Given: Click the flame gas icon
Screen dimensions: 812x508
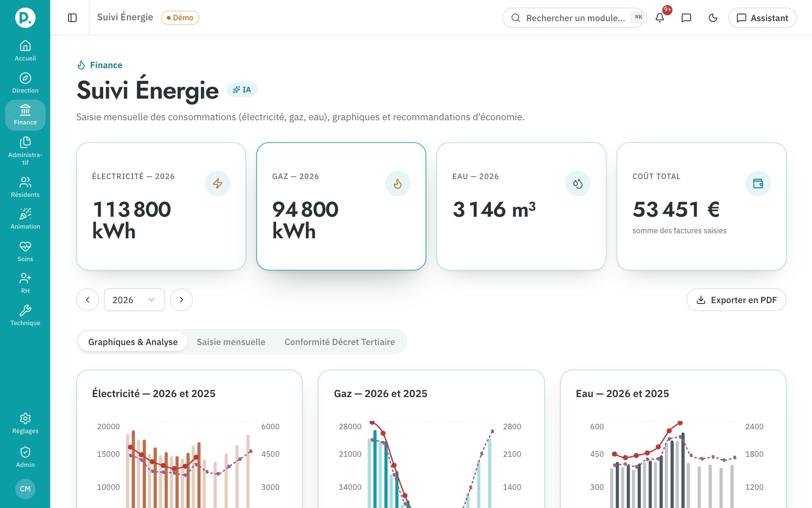Looking at the screenshot, I should tap(398, 183).
